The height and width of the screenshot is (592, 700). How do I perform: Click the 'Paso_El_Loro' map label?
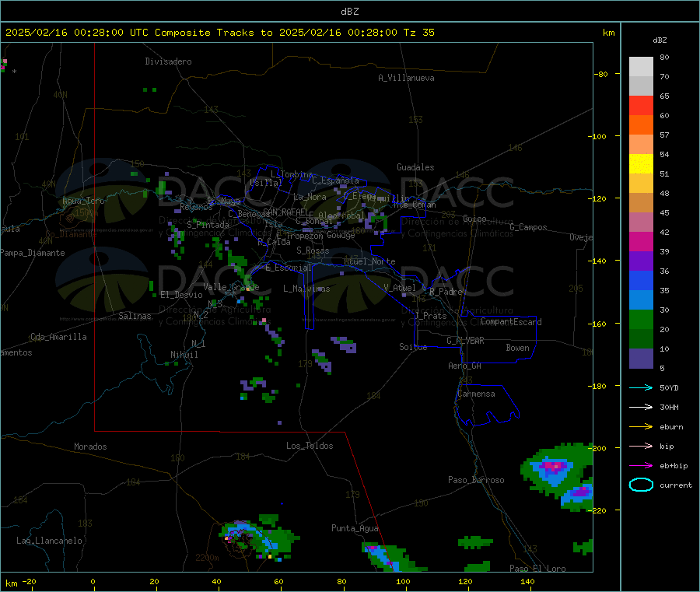(537, 569)
